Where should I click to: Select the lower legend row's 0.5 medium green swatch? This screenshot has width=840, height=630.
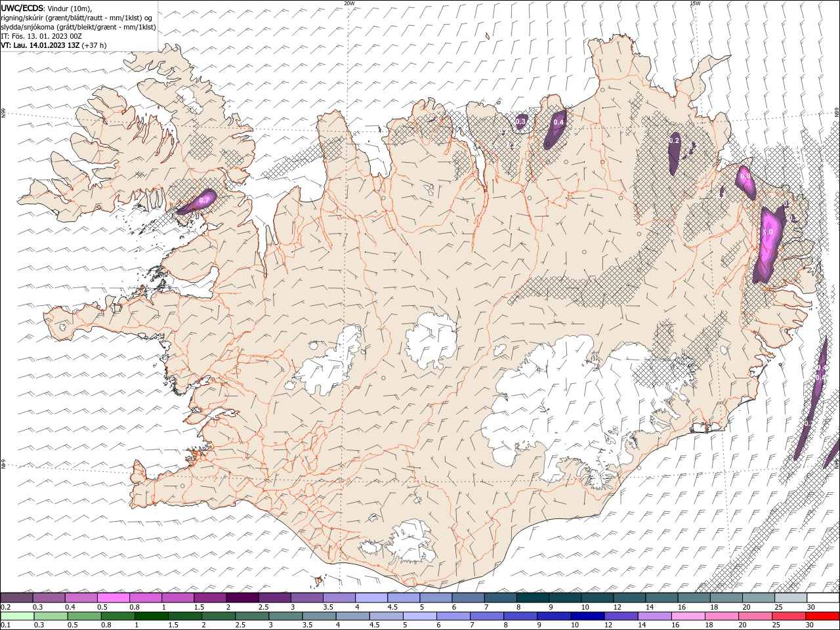point(84,616)
